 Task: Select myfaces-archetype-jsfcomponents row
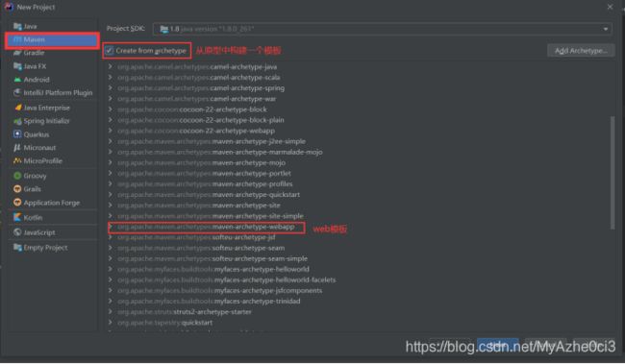[x=219, y=290]
